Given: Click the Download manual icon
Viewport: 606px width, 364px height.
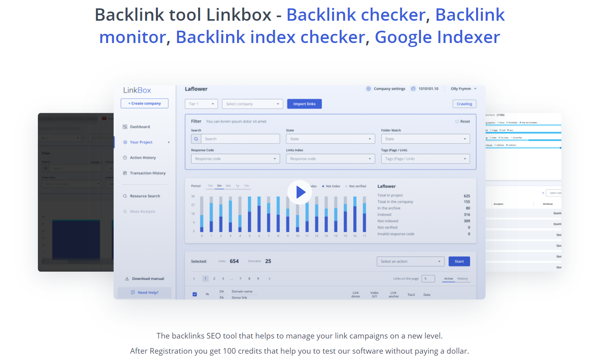Looking at the screenshot, I should [127, 278].
